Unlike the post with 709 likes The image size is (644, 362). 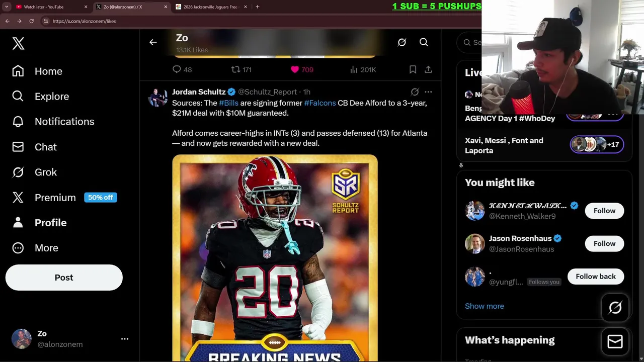coord(295,69)
